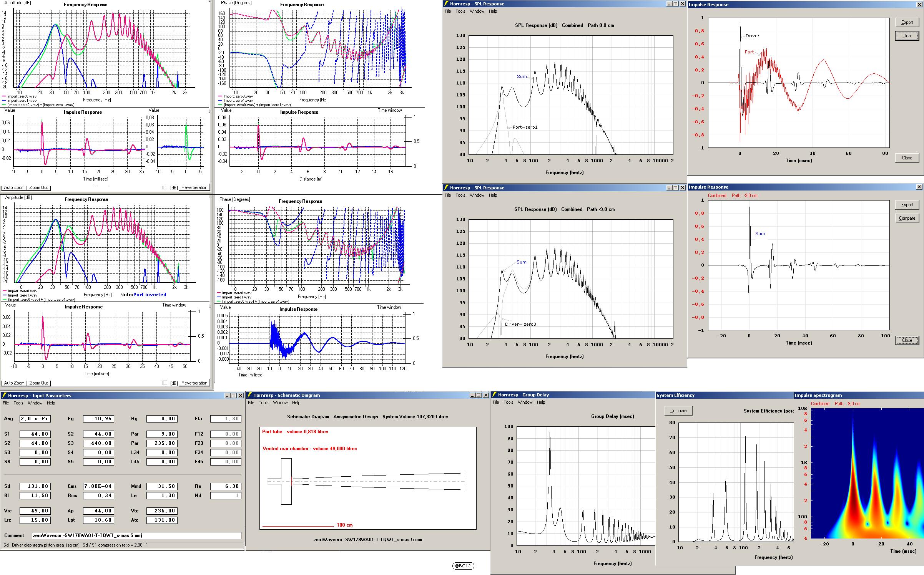This screenshot has height=575, width=924.
Task: Click the @BG12 label
Action: click(463, 566)
